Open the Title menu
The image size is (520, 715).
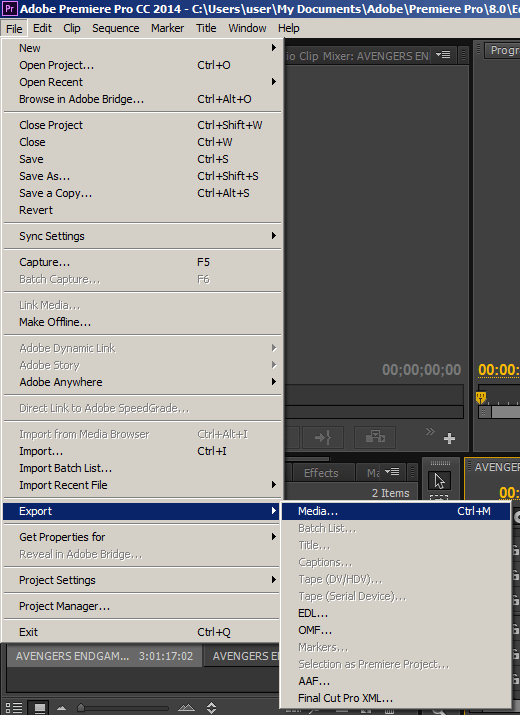206,28
